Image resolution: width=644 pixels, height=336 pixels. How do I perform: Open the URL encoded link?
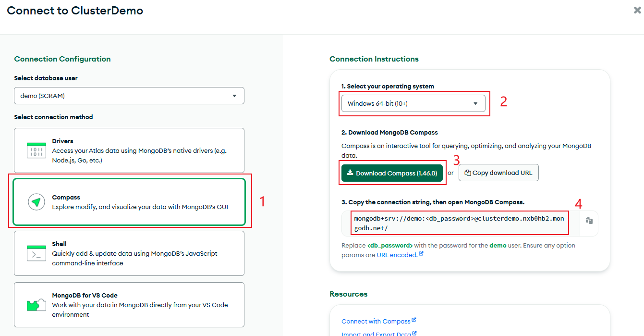(x=397, y=255)
